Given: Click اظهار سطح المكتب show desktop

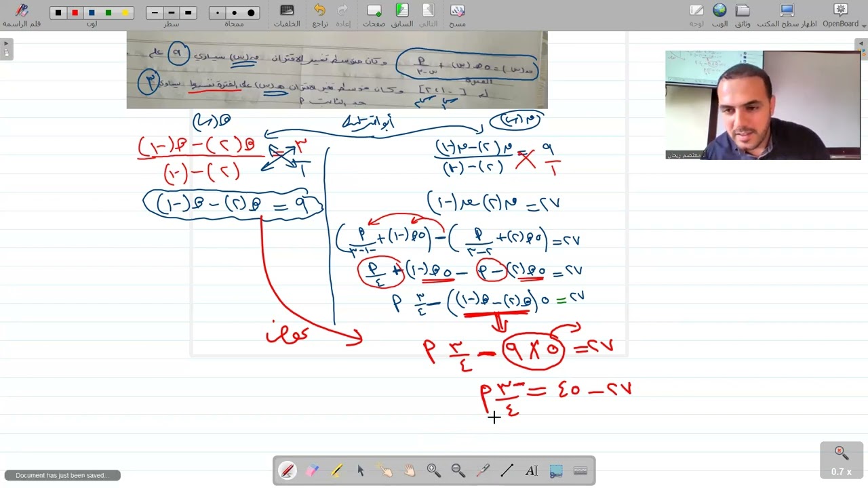Looking at the screenshot, I should [787, 15].
